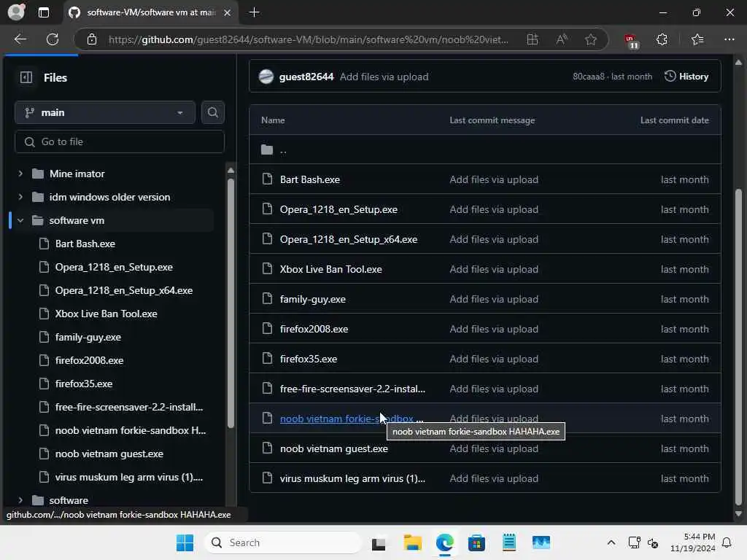Click file icon beside firefox35.exe in table
Image resolution: width=747 pixels, height=560 pixels.
[267, 359]
